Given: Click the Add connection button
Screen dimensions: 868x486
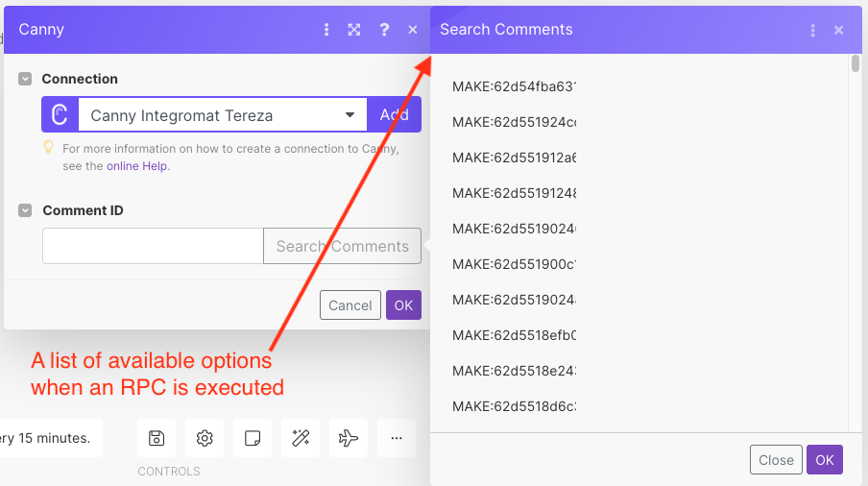Looking at the screenshot, I should pos(394,115).
